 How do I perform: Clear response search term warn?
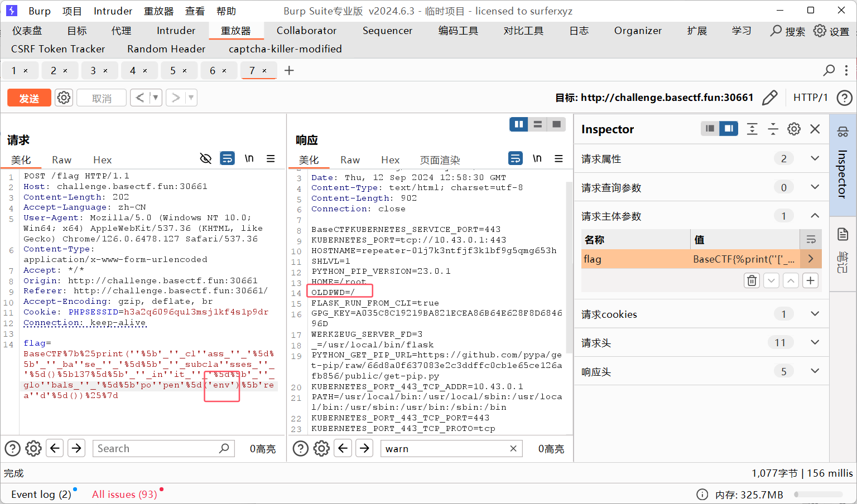pyautogui.click(x=513, y=448)
